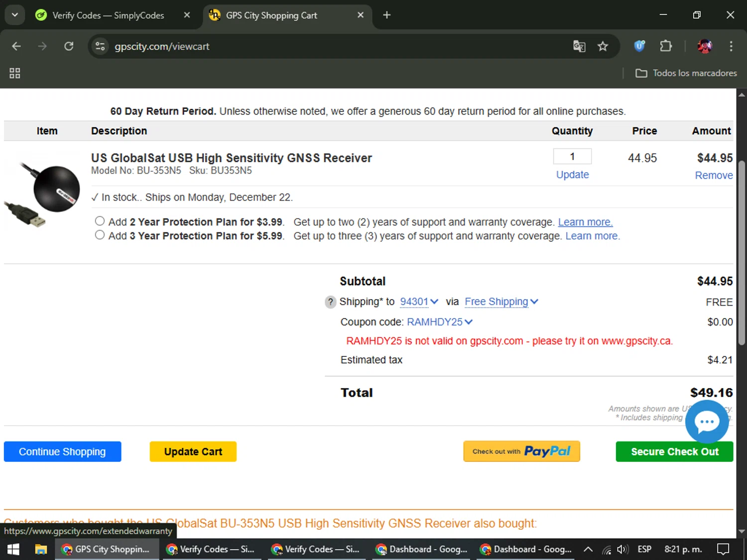Switch to second Dashboard - Goog... taskbar window
The image size is (747, 560).
click(526, 549)
